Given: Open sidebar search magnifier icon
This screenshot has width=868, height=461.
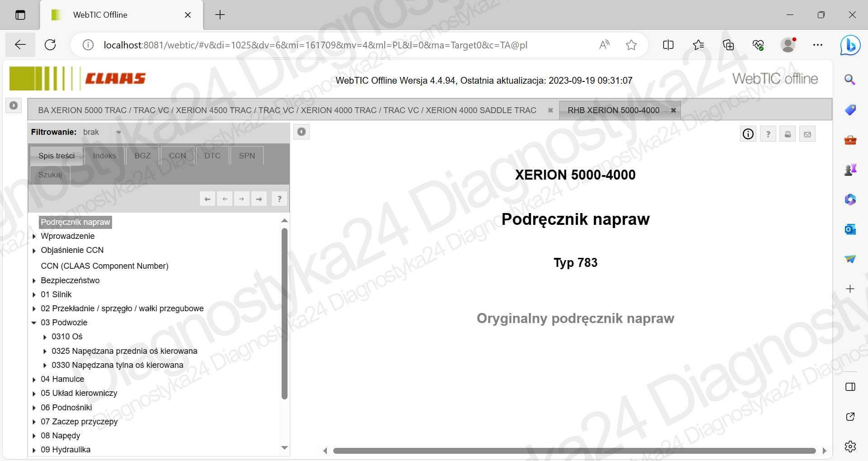Looking at the screenshot, I should pyautogui.click(x=850, y=80).
